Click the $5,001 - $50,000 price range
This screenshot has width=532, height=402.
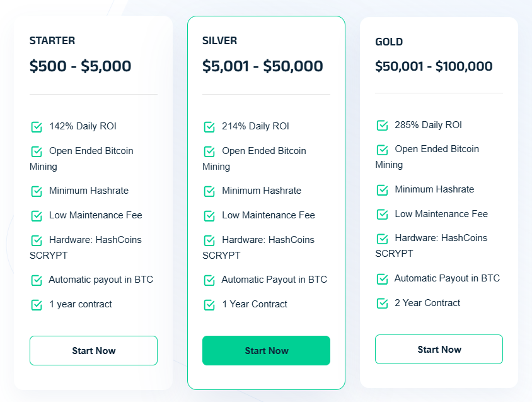coord(262,66)
